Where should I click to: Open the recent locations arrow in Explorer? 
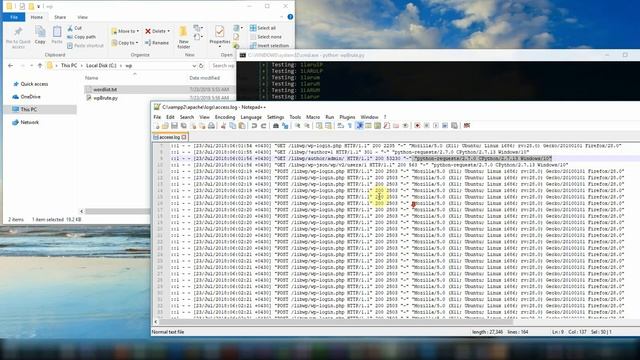point(31,65)
